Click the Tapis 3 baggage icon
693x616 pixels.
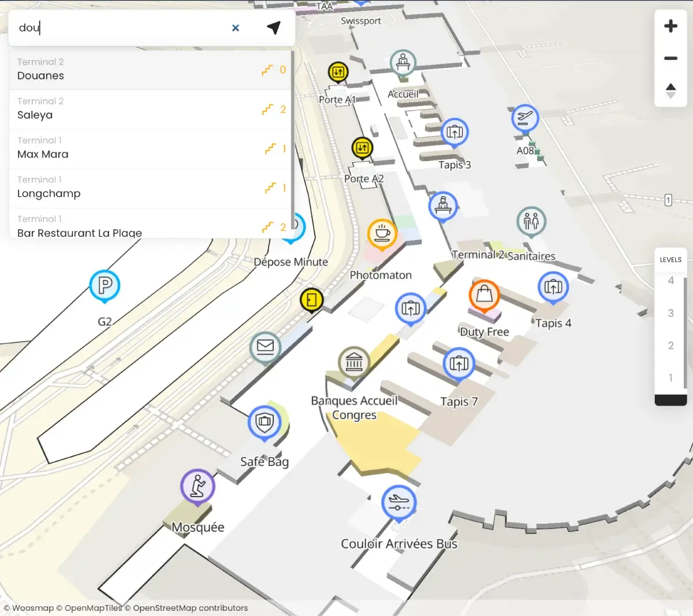coord(455,132)
